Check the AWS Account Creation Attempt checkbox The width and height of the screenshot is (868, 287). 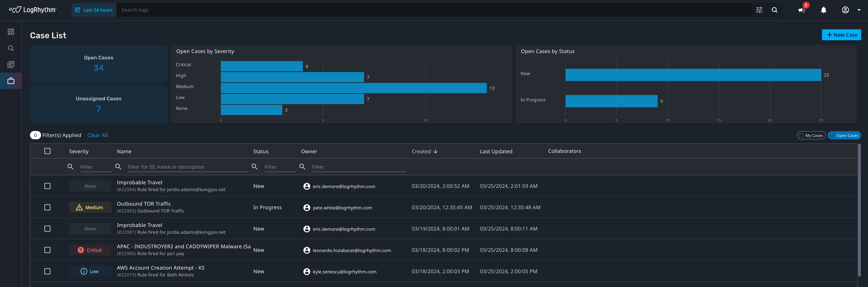tap(48, 271)
